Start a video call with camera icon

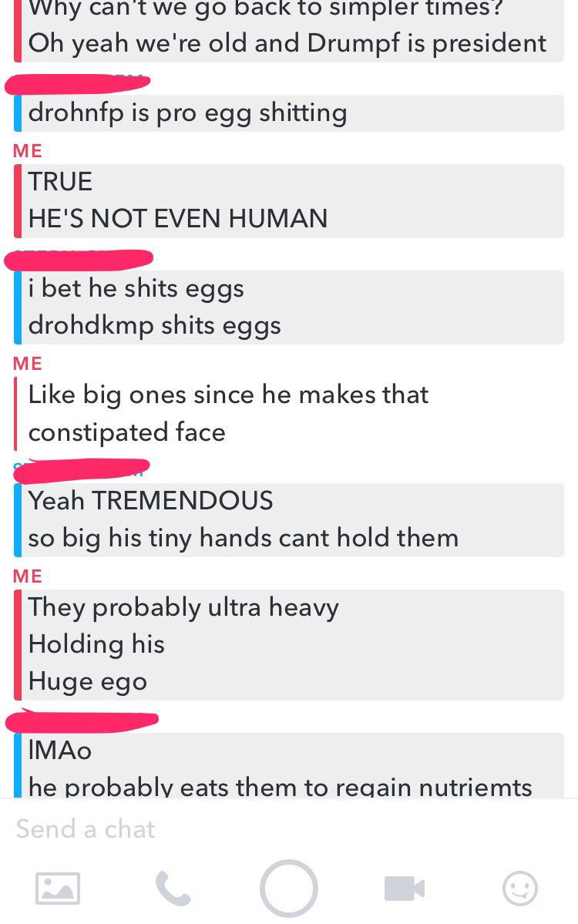click(404, 888)
